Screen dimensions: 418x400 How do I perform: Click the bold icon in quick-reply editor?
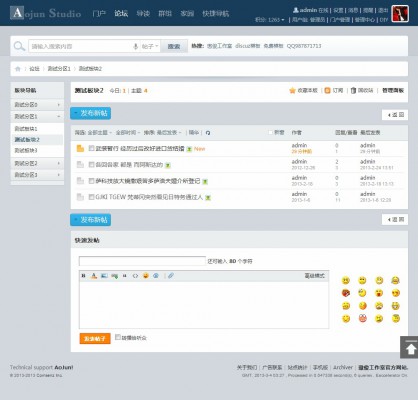click(x=84, y=276)
